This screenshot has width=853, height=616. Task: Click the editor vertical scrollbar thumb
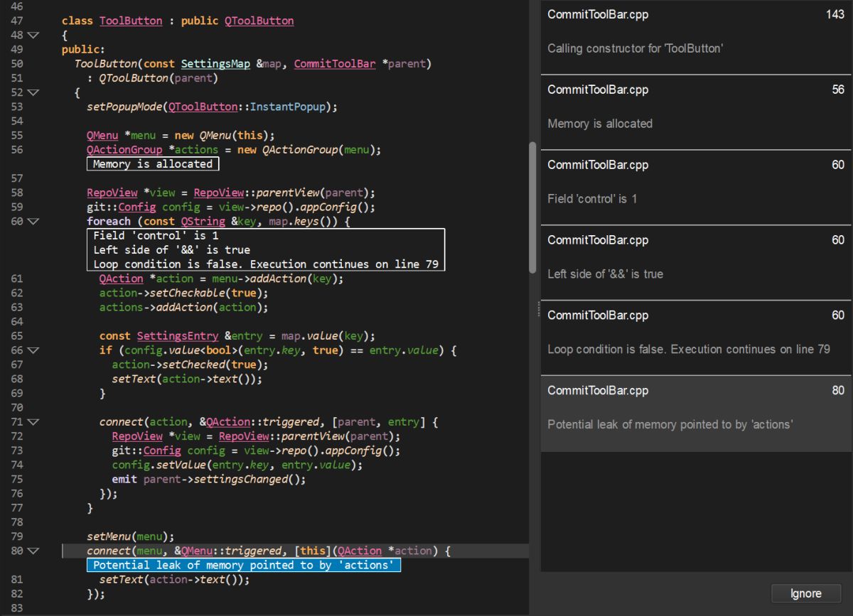pyautogui.click(x=532, y=207)
